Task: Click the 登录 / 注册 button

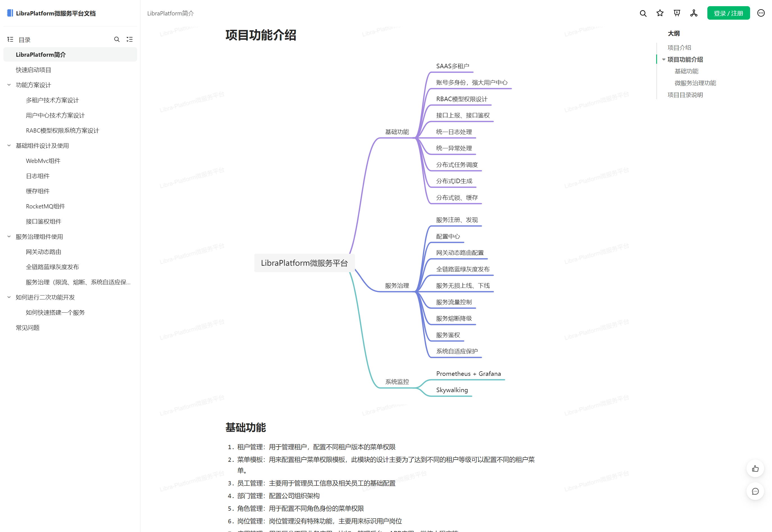Action: 728,13
